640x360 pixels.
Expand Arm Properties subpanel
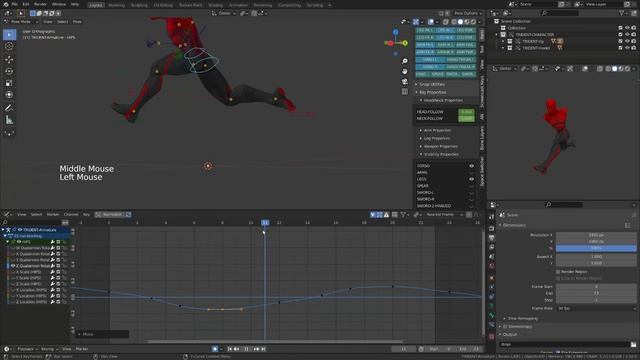pyautogui.click(x=437, y=130)
